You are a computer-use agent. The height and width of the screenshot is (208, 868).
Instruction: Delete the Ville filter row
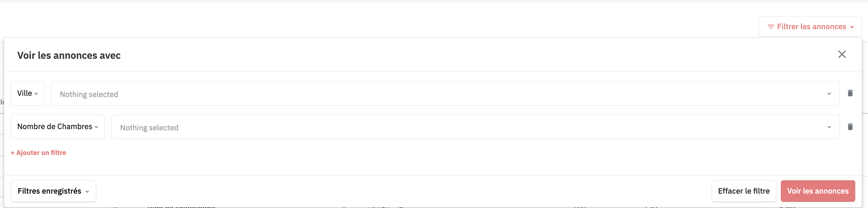click(x=850, y=93)
